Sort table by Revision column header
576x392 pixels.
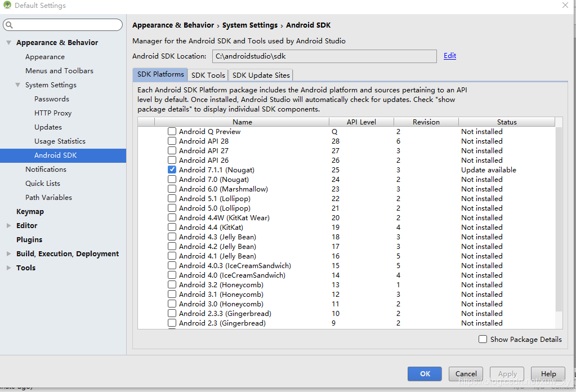point(426,122)
